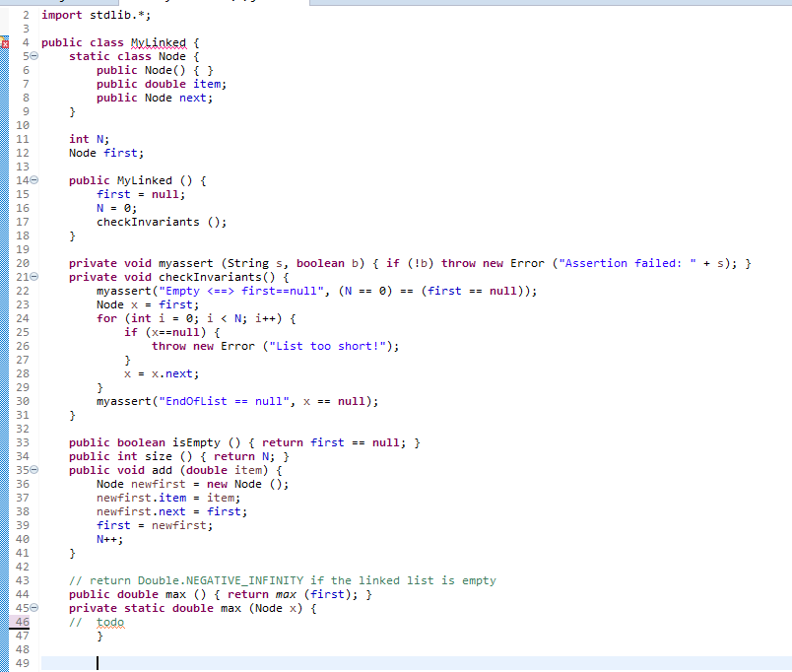Viewport: 792px width, 672px height.
Task: Click line number 20 in the gutter
Action: coord(23,263)
